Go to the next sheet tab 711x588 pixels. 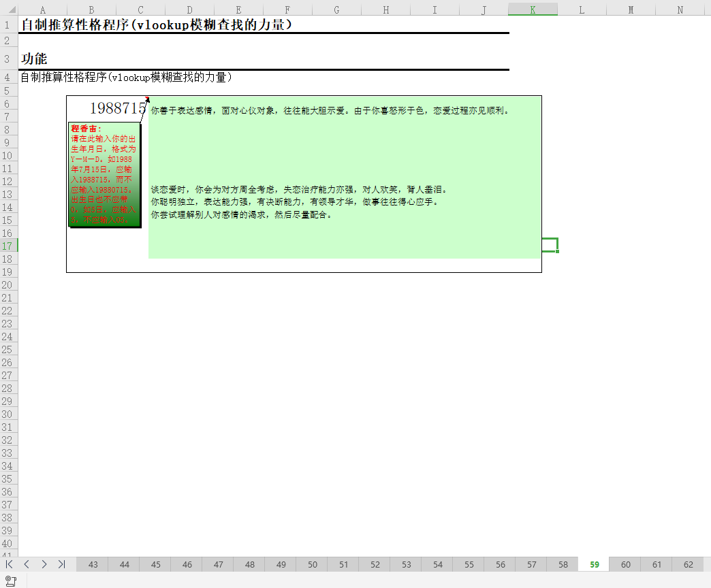click(44, 564)
